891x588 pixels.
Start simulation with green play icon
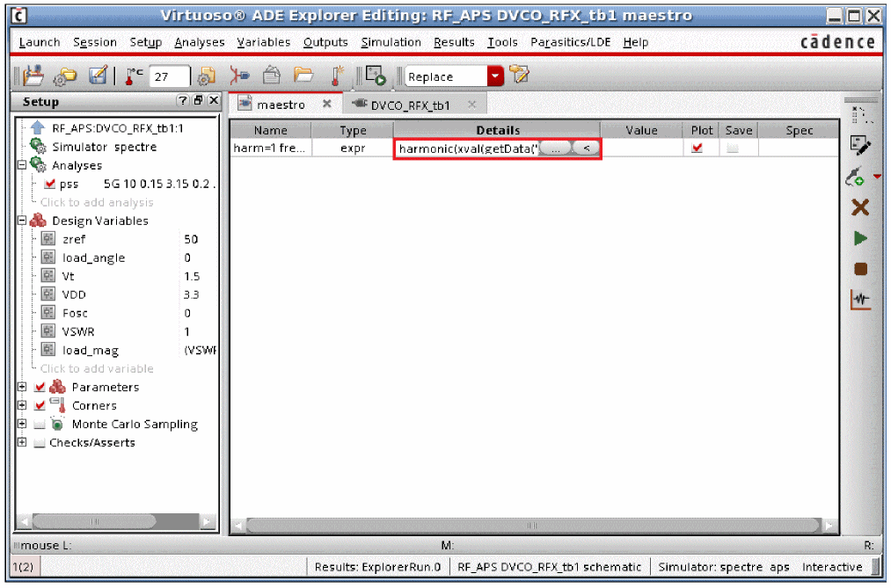[x=860, y=238]
